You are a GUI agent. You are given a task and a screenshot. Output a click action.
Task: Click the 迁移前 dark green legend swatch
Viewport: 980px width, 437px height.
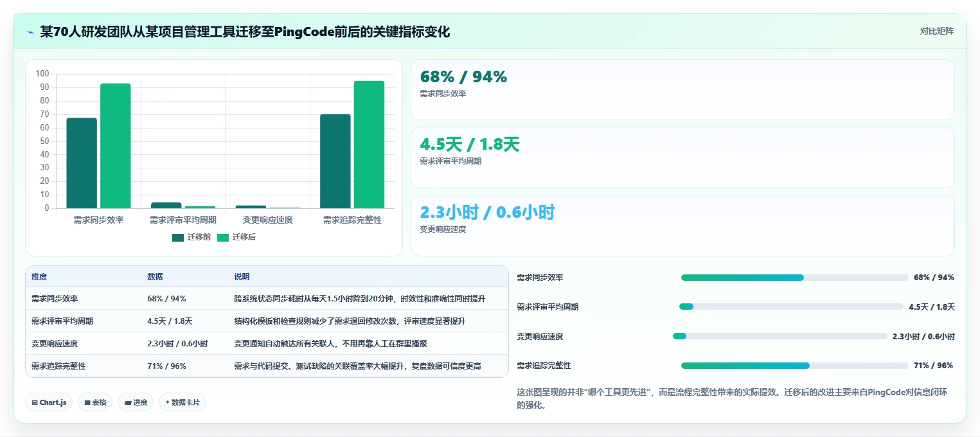click(178, 238)
